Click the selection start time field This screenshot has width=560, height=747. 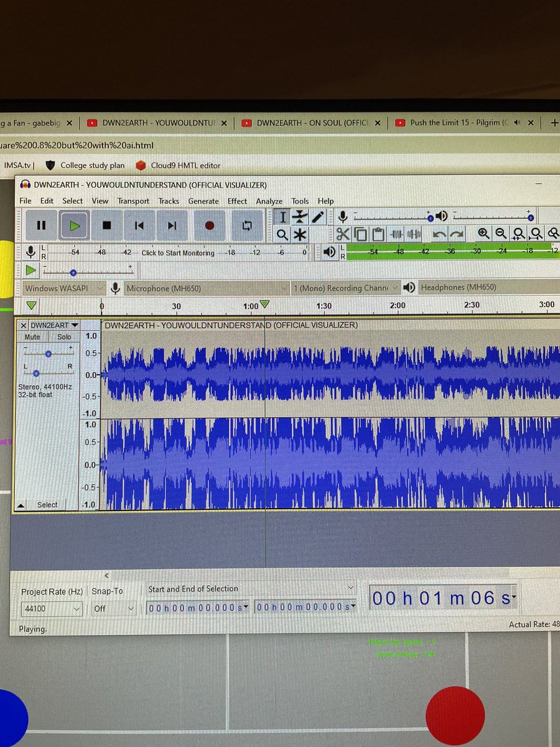[x=198, y=608]
